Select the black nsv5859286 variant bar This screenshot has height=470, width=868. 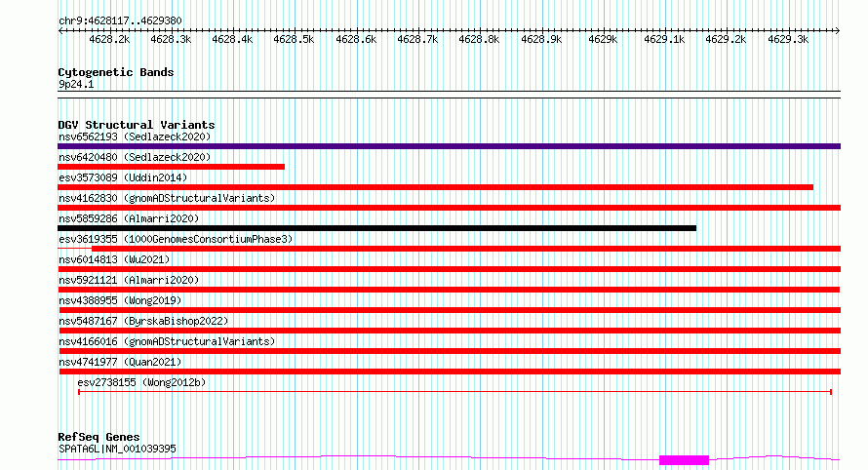click(x=377, y=228)
